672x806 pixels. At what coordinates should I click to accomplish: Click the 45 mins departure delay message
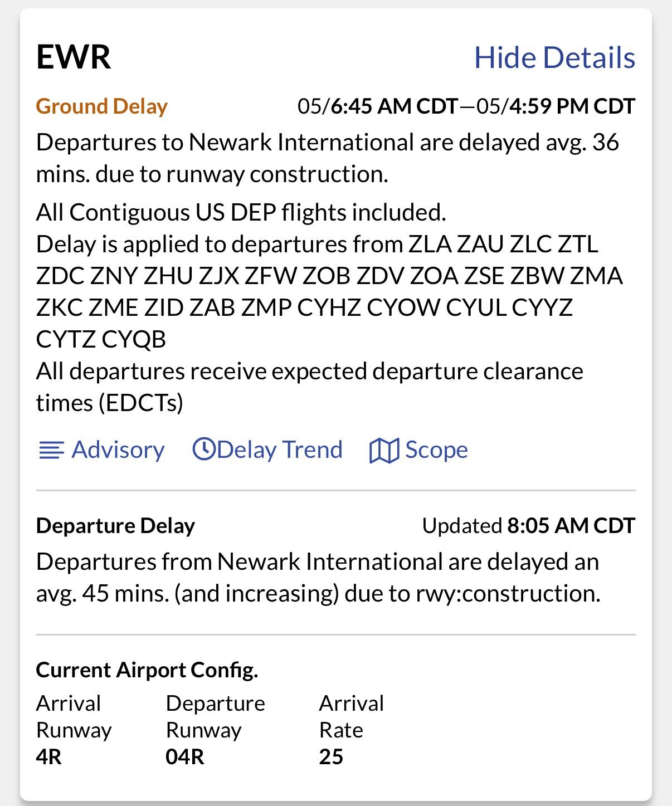(x=318, y=578)
